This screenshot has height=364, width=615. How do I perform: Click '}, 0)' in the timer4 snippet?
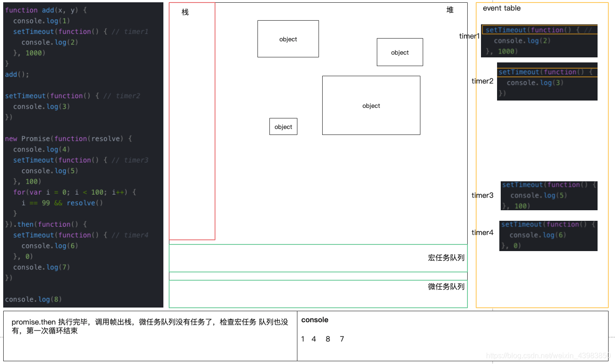coord(511,246)
